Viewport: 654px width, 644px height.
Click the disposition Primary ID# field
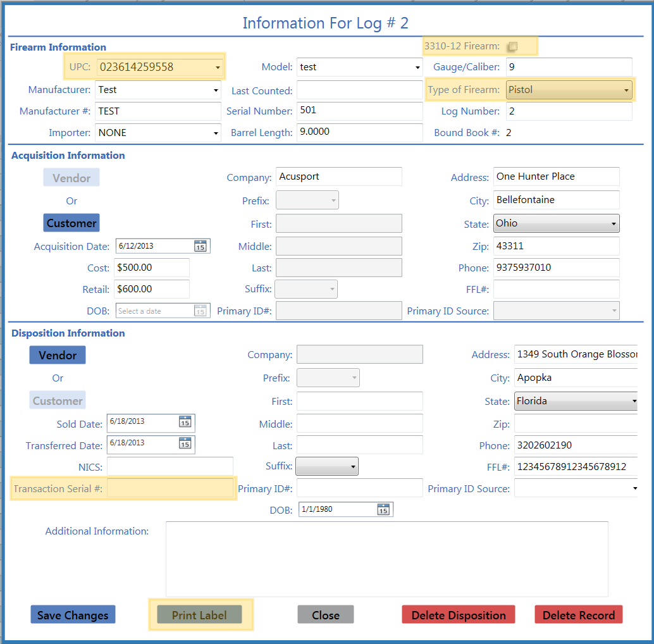coord(359,488)
